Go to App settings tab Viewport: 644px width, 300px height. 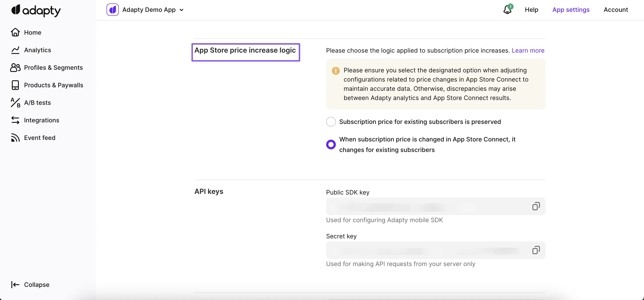click(571, 10)
